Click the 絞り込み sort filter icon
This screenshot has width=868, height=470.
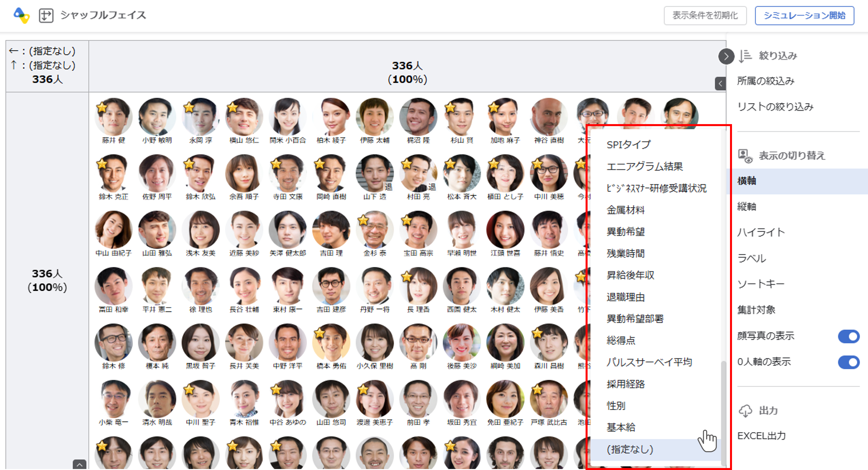point(745,56)
